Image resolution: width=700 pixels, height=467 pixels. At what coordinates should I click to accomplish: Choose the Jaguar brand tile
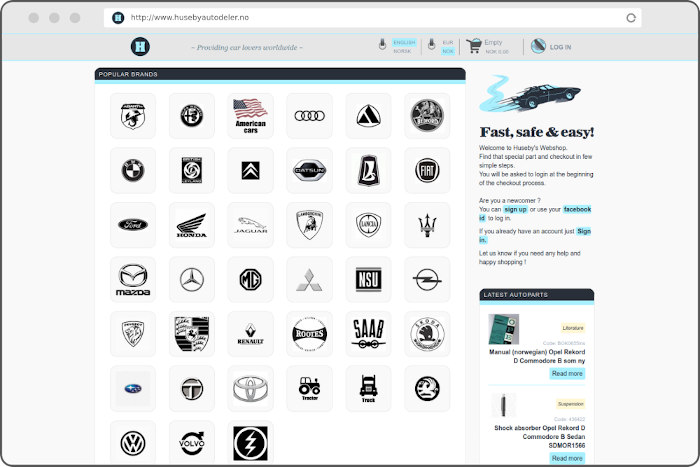click(x=251, y=225)
